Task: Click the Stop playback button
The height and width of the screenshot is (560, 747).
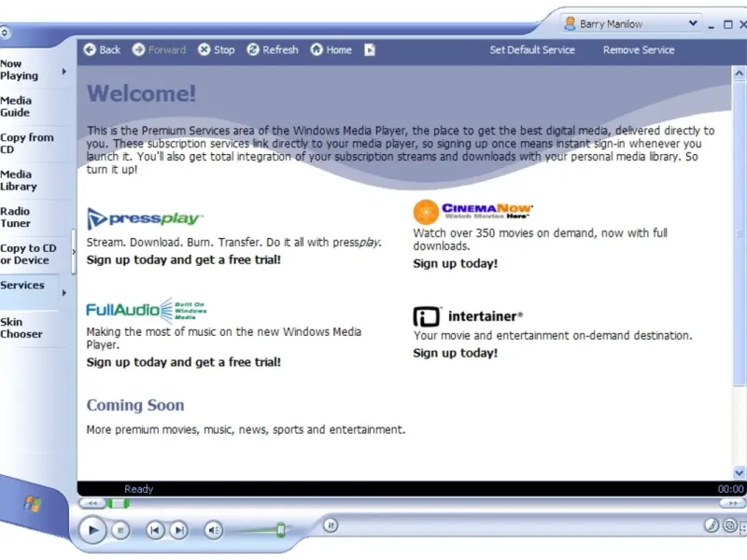Action: [x=120, y=530]
